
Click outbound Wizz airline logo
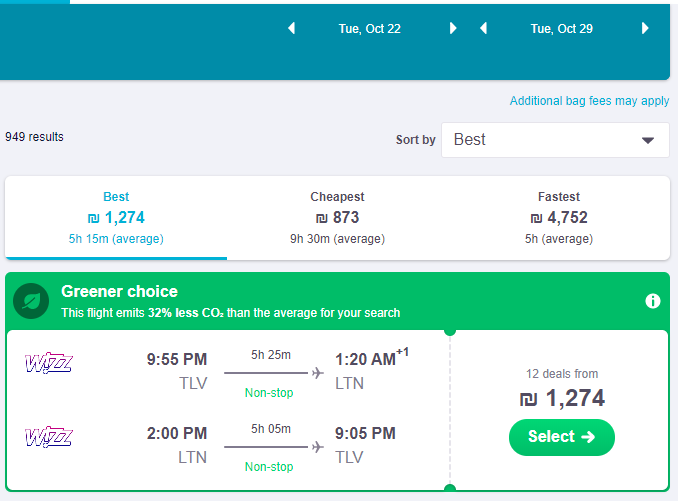point(48,363)
